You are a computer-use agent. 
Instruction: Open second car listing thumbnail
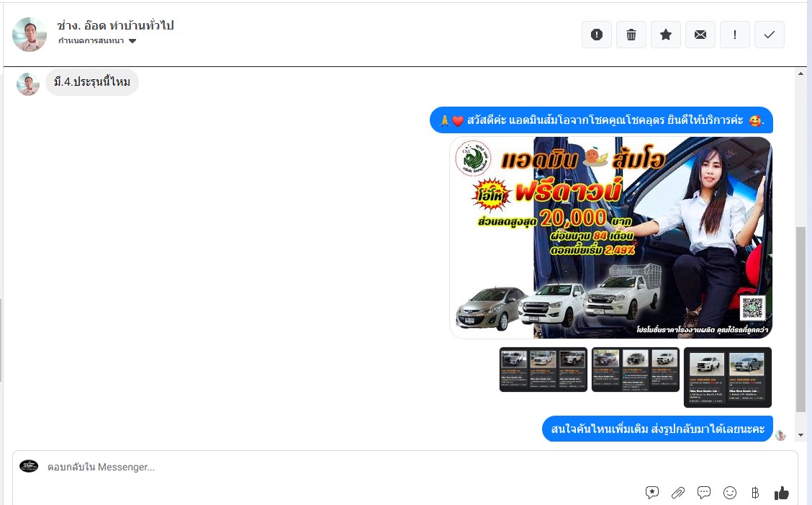636,370
